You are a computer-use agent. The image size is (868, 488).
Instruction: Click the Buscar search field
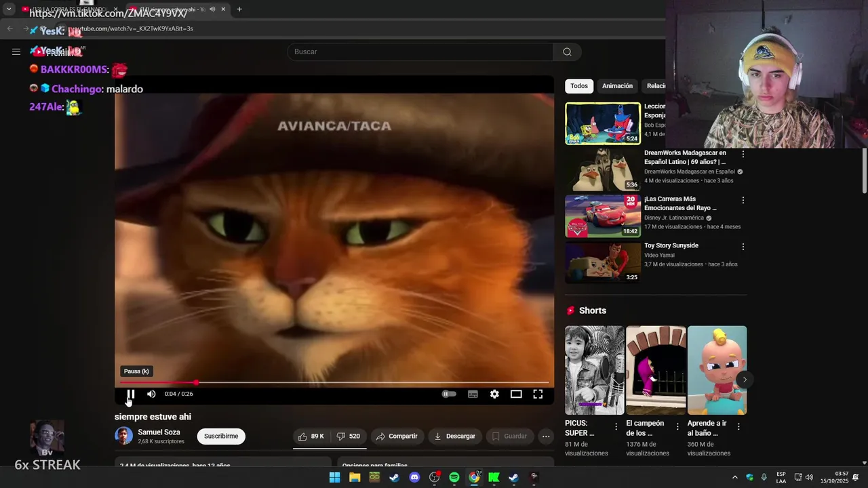[x=420, y=52]
